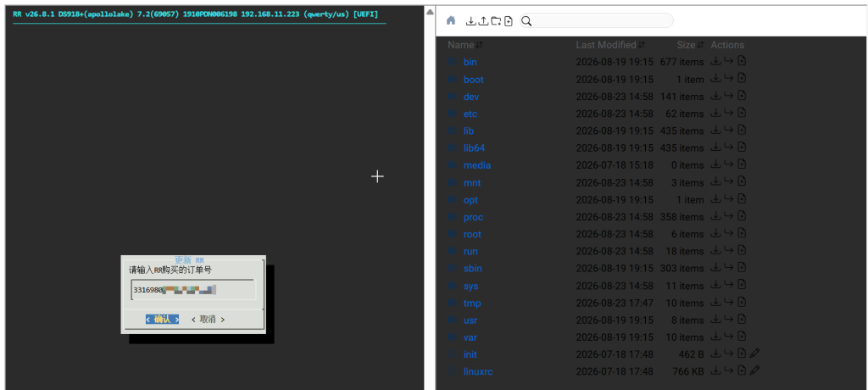Delete the linuxrc file
This screenshot has width=868, height=390.
pyautogui.click(x=742, y=370)
